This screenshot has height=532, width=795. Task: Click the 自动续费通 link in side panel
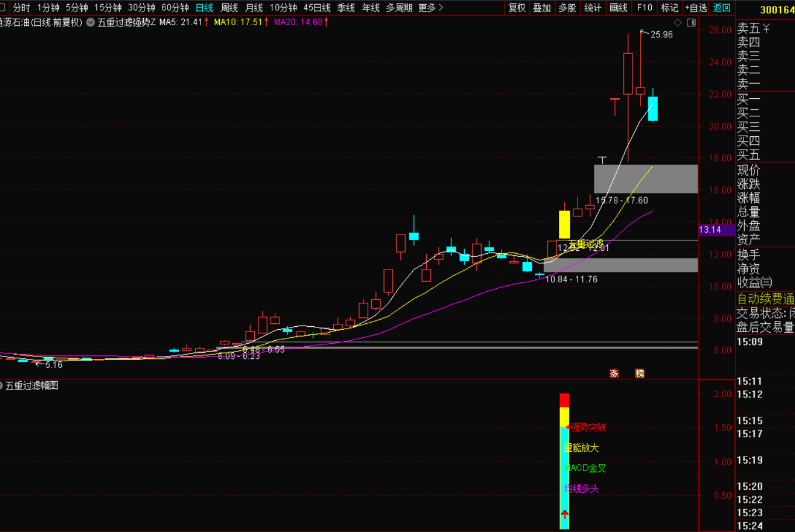coord(765,299)
